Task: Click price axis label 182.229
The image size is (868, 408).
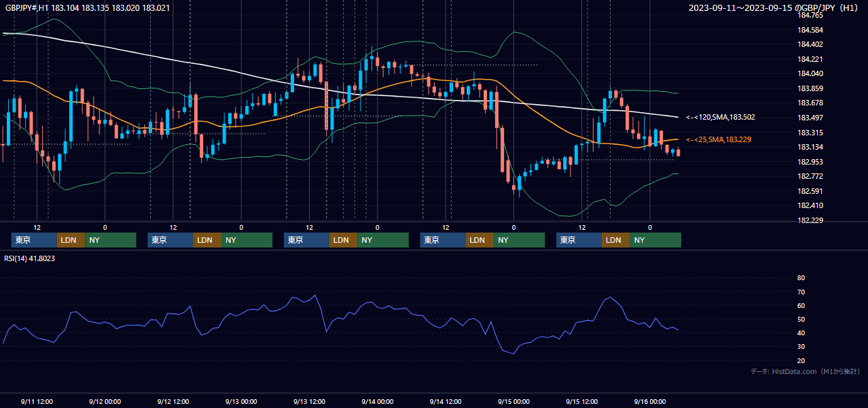Action: point(810,220)
